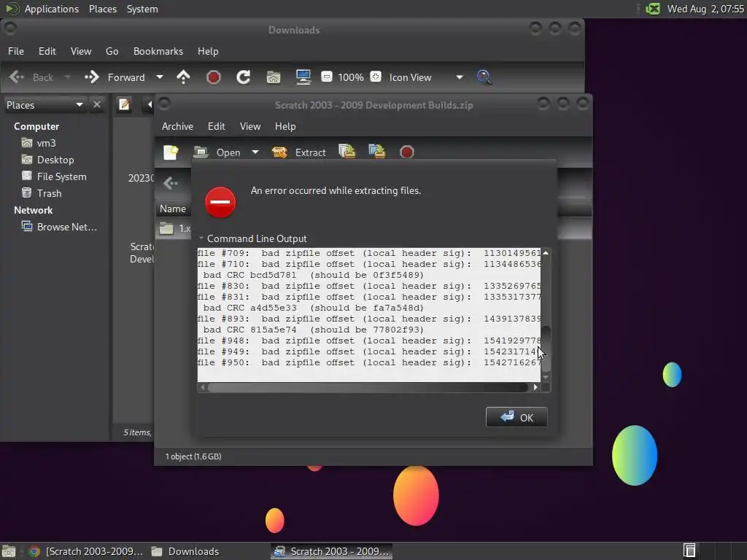
Task: Open the Help menu in archive window
Action: click(x=285, y=126)
